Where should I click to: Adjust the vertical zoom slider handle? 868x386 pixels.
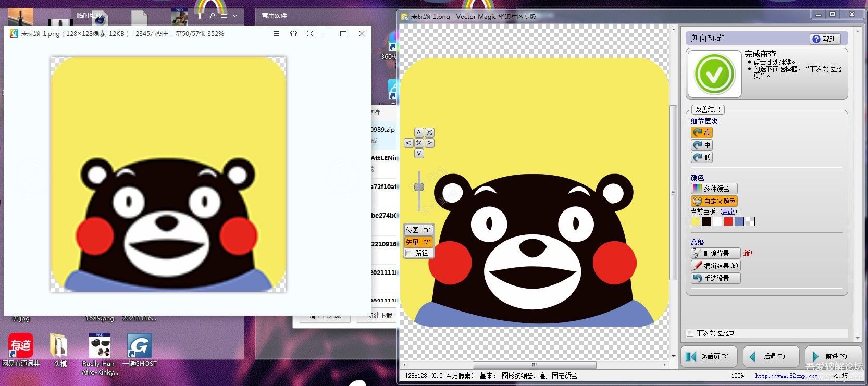tap(419, 187)
